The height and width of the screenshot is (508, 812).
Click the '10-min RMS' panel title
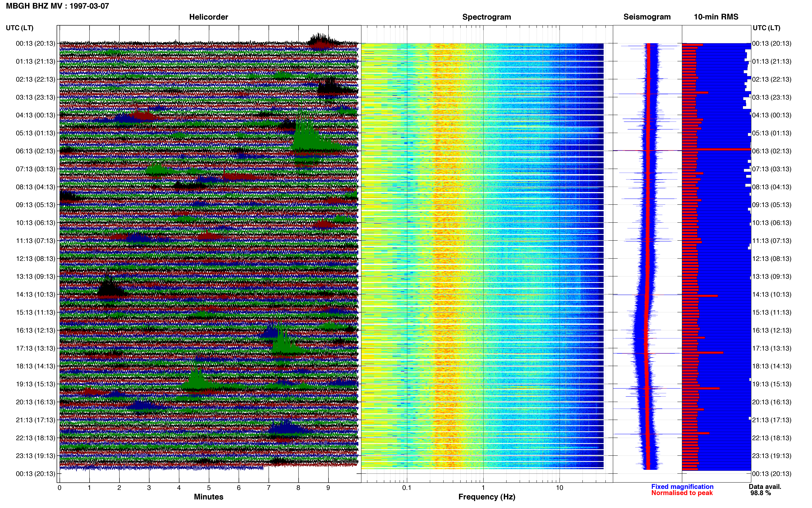(x=716, y=17)
